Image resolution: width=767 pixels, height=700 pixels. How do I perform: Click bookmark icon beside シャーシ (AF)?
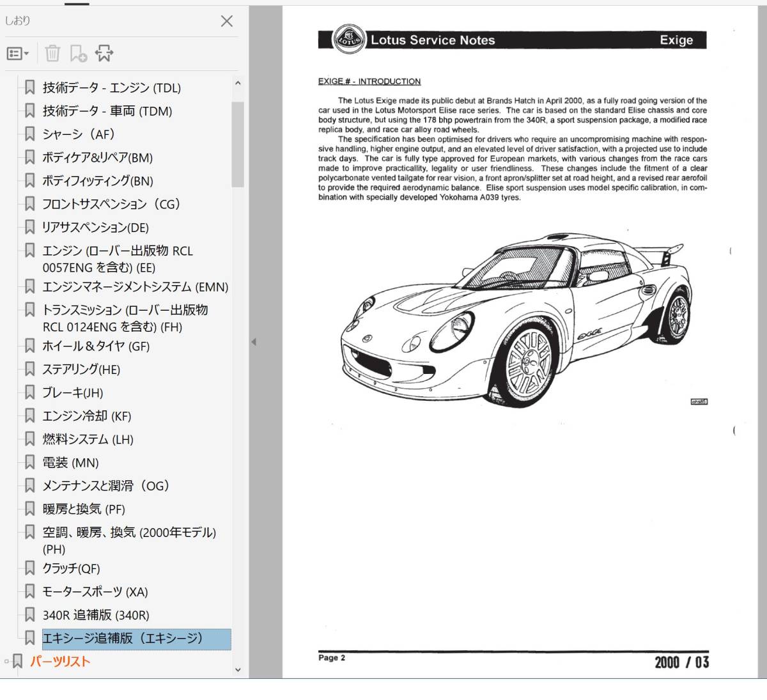(29, 134)
